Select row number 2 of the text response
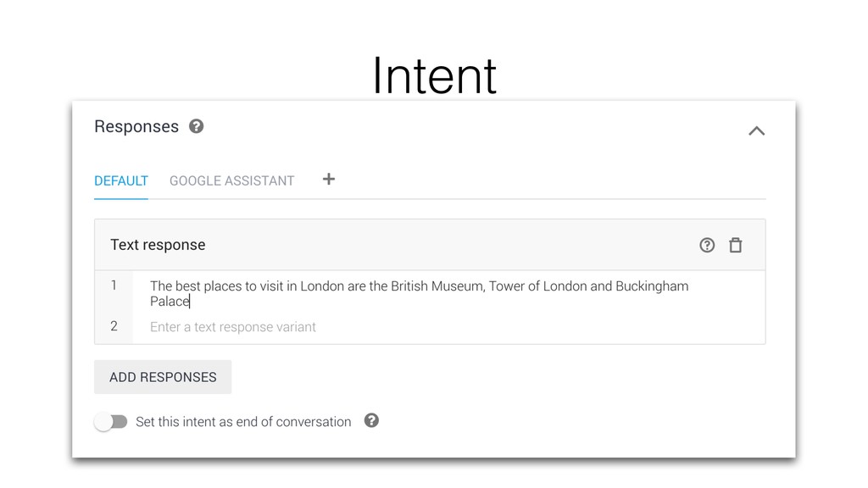868x488 pixels. click(114, 326)
